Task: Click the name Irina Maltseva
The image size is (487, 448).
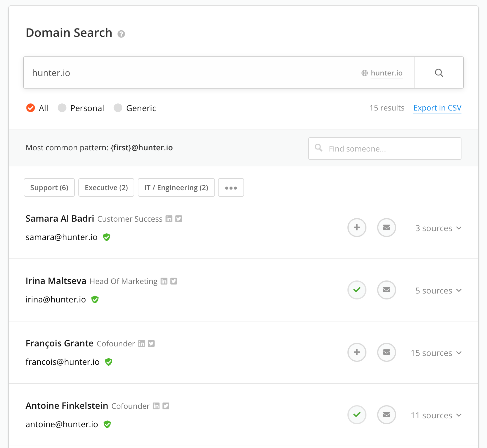Action: (56, 281)
